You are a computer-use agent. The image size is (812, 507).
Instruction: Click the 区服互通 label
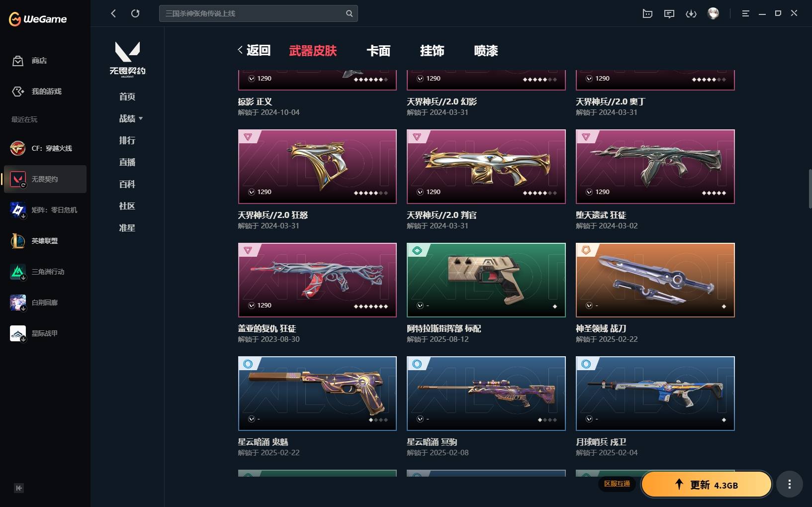617,484
